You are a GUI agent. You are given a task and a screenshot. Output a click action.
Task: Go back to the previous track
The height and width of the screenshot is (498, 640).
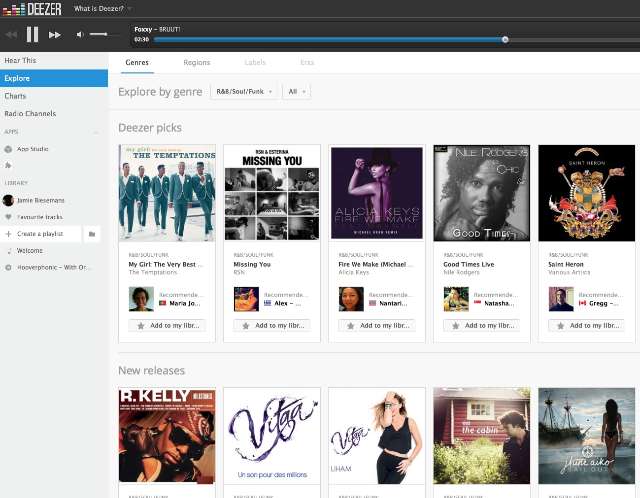point(11,35)
